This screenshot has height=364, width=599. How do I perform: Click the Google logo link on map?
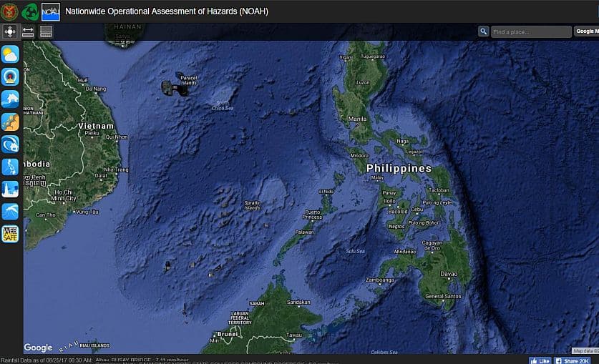click(x=39, y=348)
